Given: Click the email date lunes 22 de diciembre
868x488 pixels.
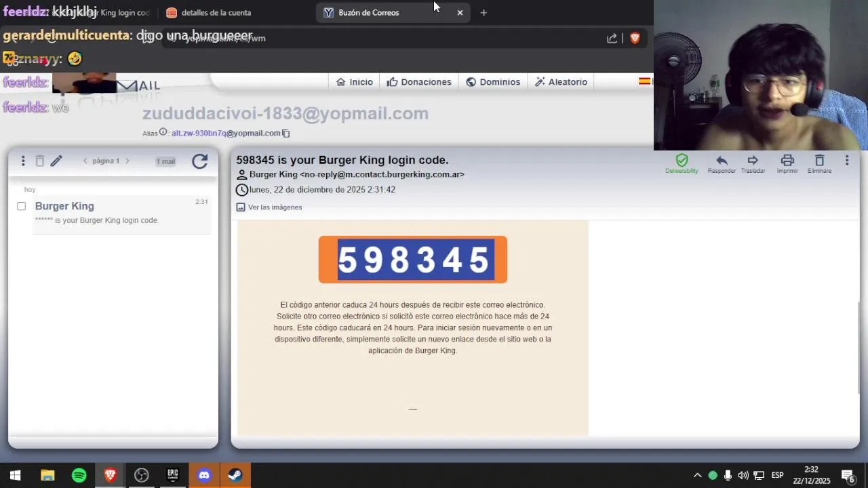Looking at the screenshot, I should tap(322, 190).
